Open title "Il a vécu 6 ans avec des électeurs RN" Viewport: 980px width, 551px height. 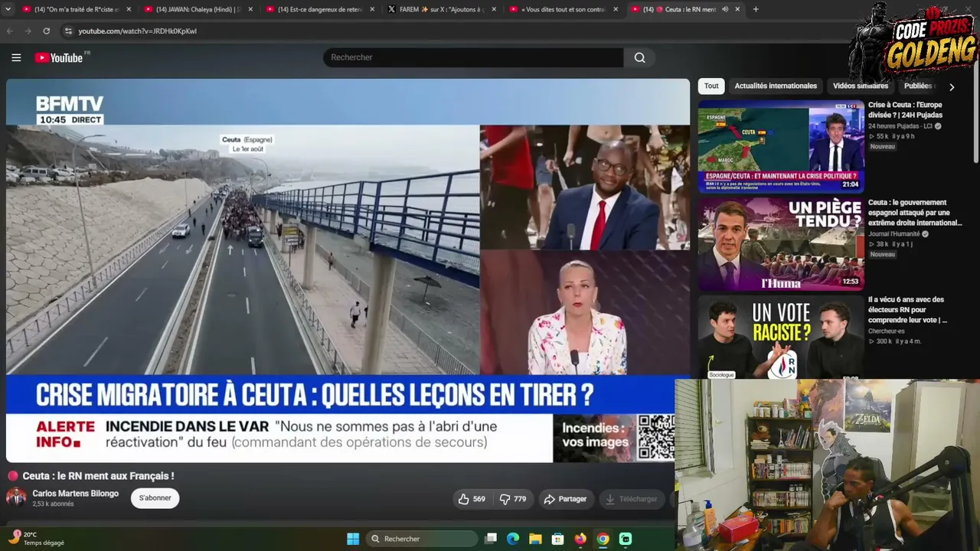907,310
